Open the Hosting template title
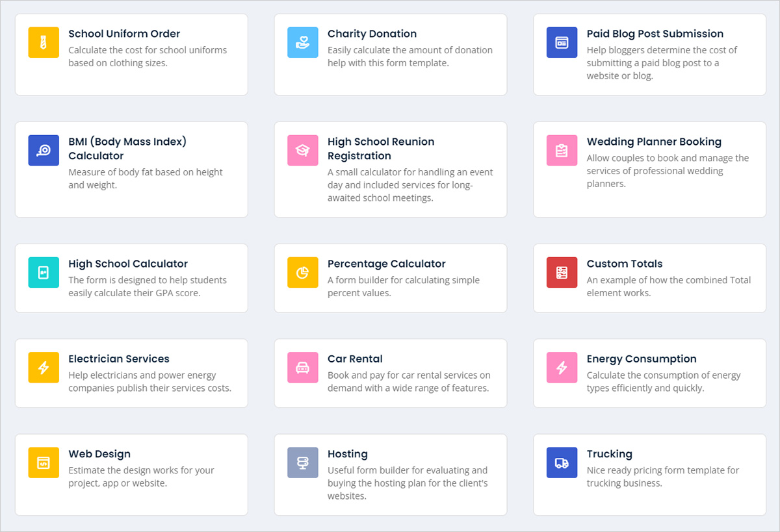Viewport: 780px width, 532px height. [x=348, y=454]
